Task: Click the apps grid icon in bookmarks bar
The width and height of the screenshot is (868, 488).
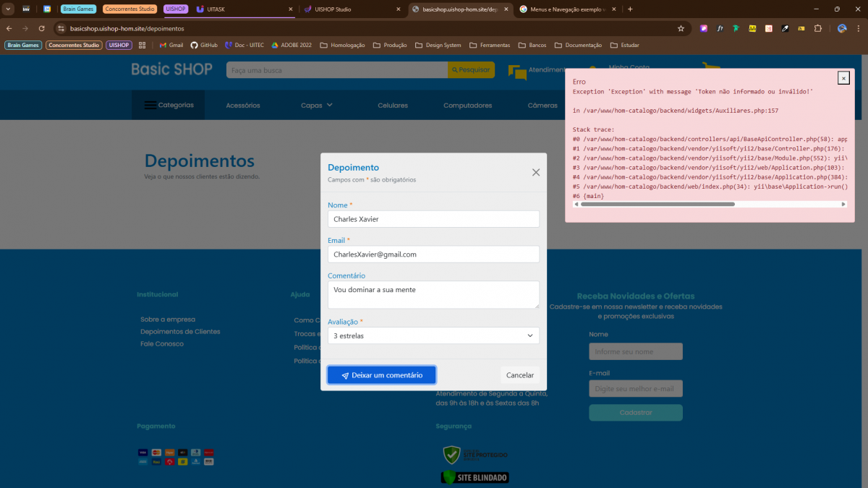Action: pyautogui.click(x=142, y=45)
